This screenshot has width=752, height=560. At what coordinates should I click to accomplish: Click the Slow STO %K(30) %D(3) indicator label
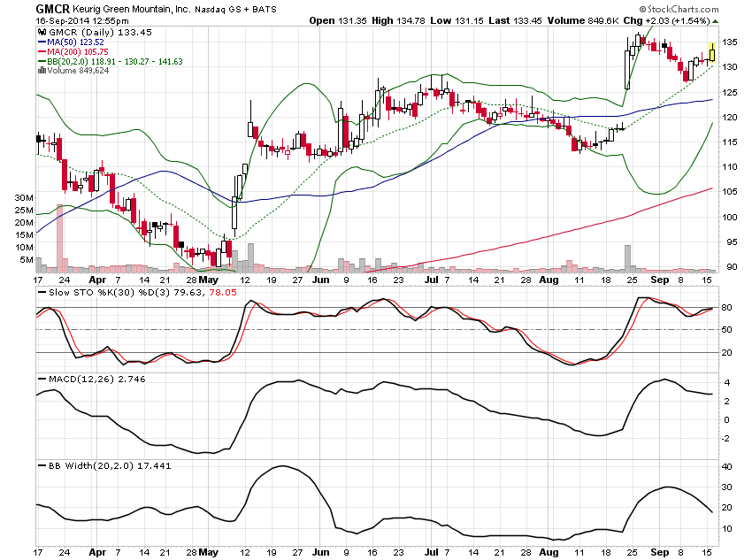(x=110, y=293)
